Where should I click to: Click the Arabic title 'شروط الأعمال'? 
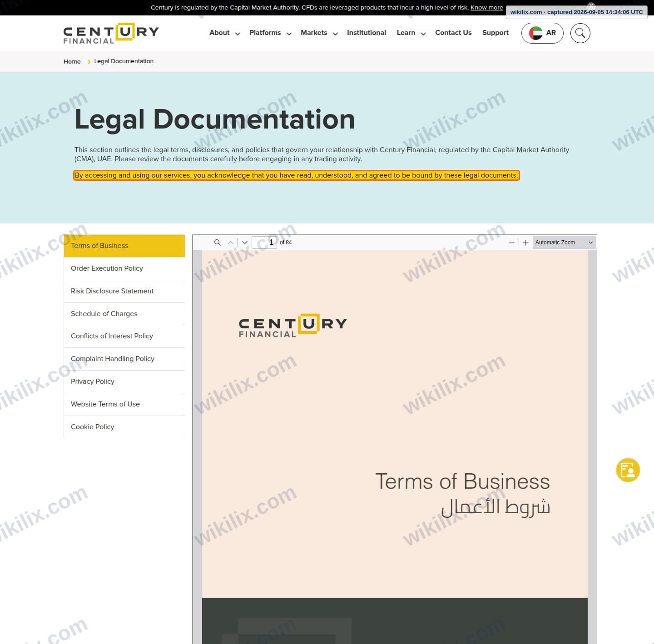[x=495, y=507]
